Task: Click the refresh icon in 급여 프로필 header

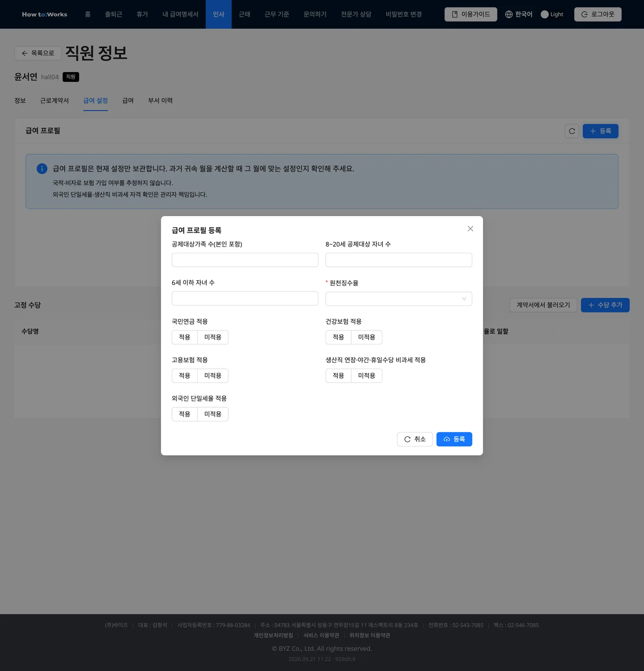Action: (572, 131)
